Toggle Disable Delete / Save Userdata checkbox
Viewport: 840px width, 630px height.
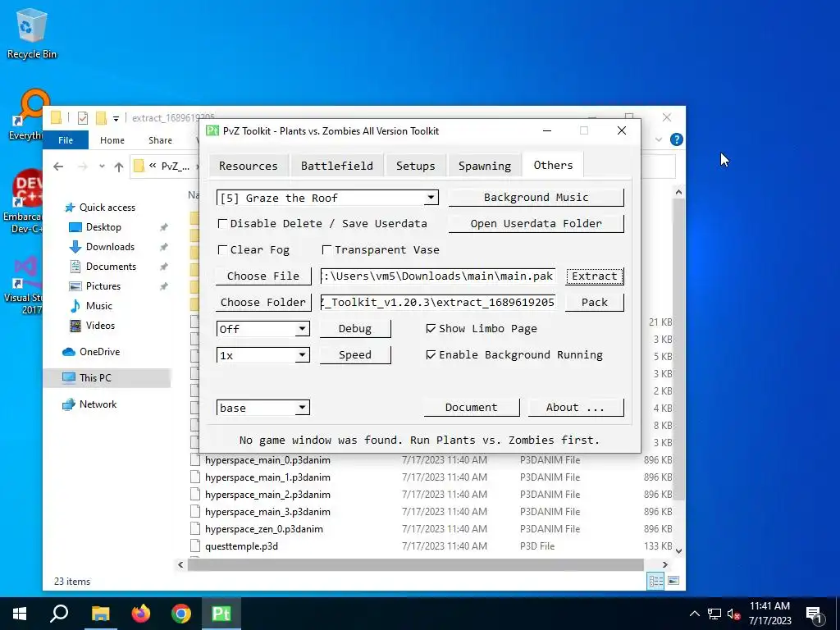(x=222, y=223)
